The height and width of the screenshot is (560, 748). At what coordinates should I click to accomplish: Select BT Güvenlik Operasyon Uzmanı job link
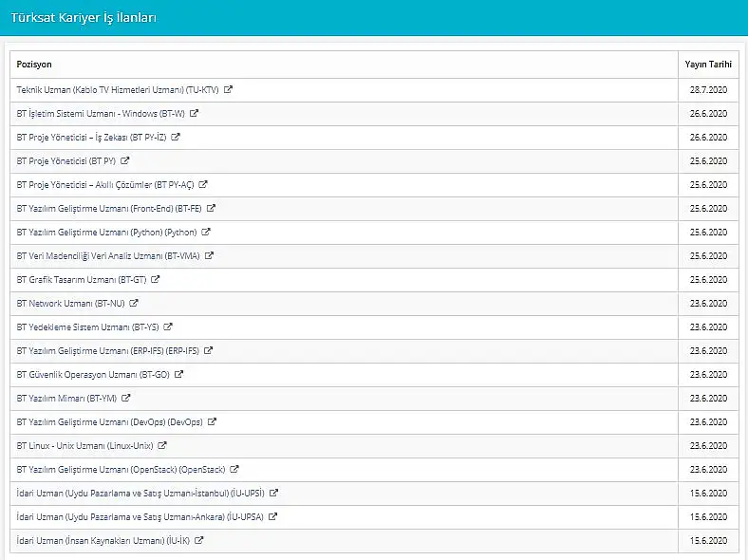click(93, 375)
